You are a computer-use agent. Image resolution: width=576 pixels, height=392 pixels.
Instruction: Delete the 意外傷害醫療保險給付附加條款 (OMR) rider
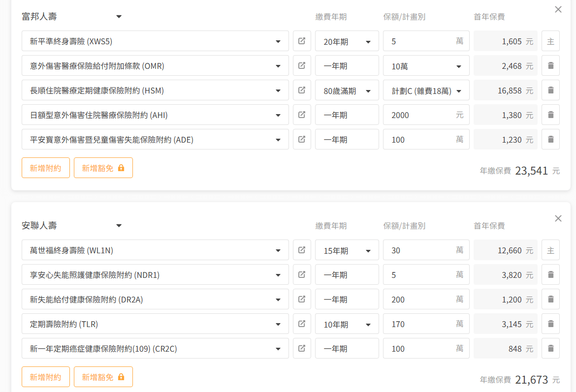(x=550, y=65)
